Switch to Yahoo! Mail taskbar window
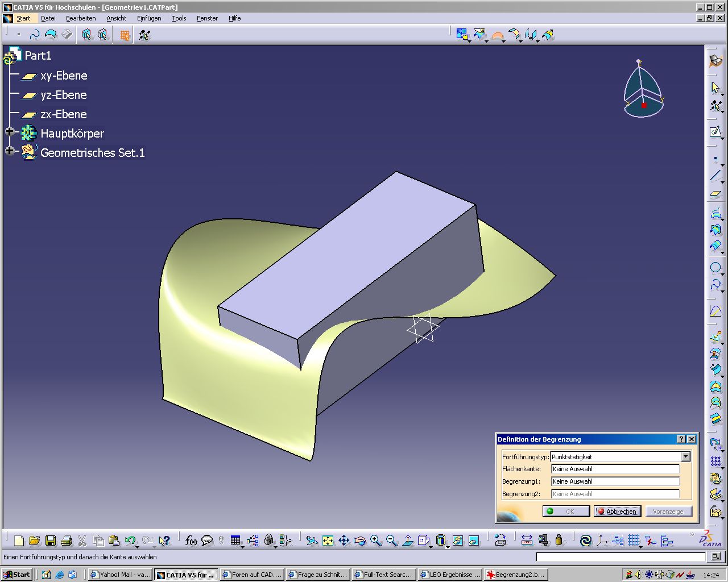Image resolution: width=728 pixels, height=582 pixels. tap(121, 575)
